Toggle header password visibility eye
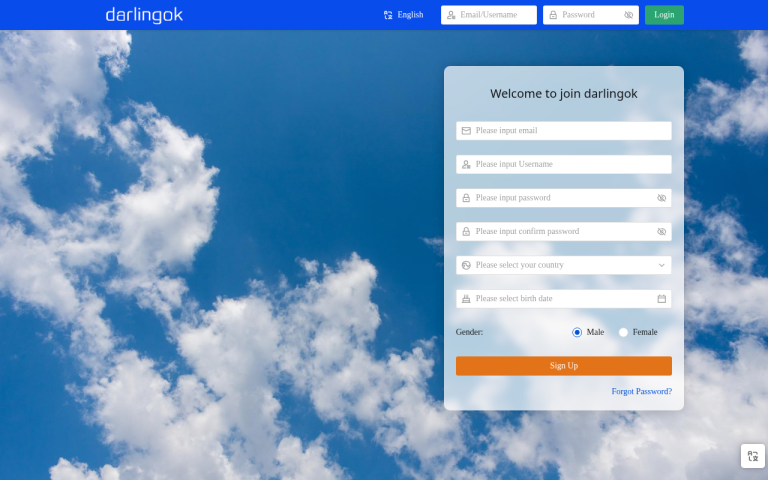768x480 pixels. tap(628, 15)
